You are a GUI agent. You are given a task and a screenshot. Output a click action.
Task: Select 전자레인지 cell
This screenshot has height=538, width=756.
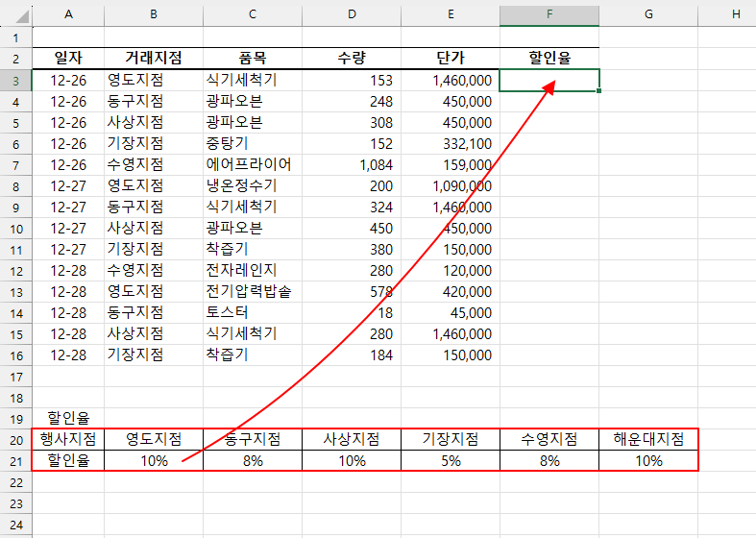coord(253,271)
